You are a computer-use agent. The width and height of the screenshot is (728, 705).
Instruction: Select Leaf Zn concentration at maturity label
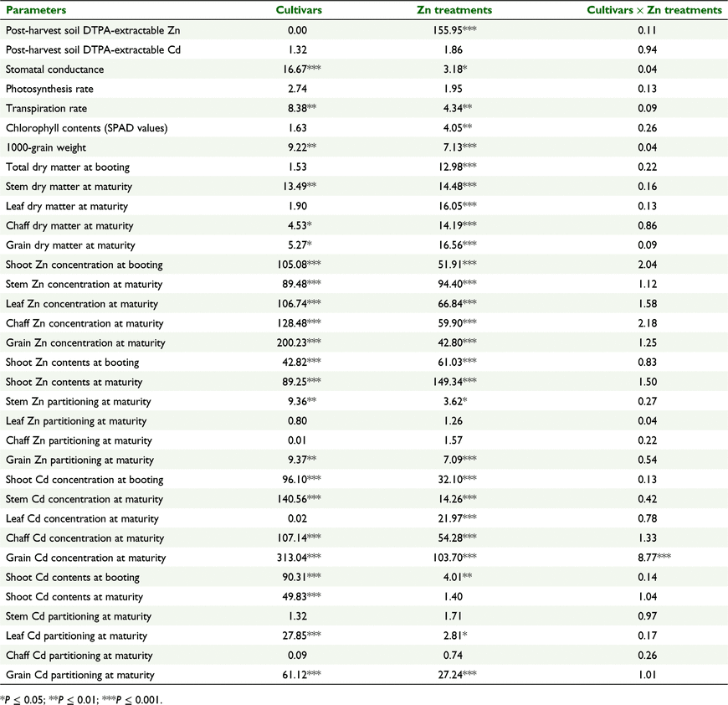coord(82,304)
